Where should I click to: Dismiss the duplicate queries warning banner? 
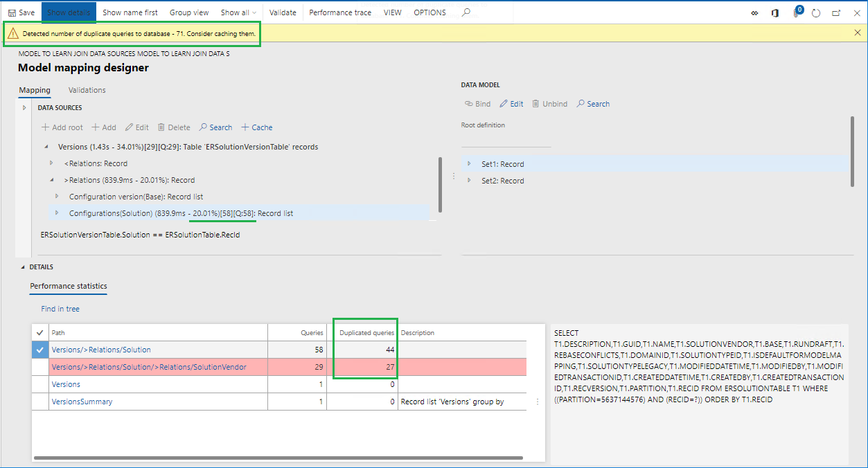(857, 32)
